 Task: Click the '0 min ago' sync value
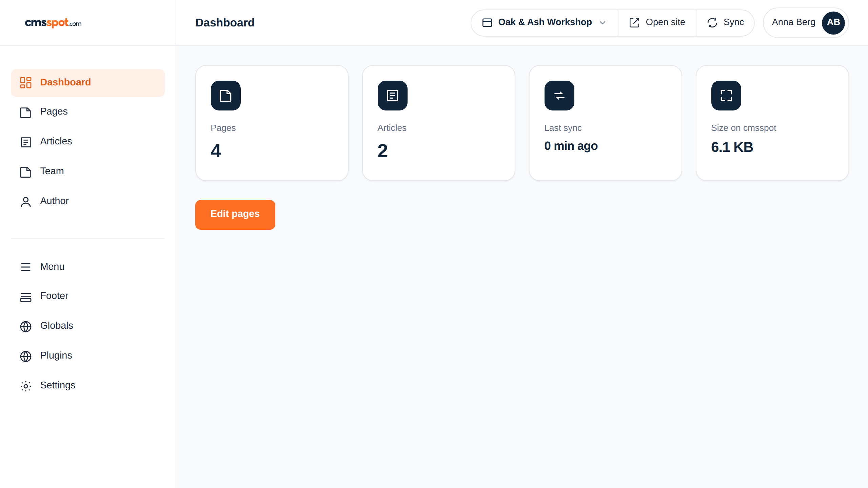tap(571, 146)
